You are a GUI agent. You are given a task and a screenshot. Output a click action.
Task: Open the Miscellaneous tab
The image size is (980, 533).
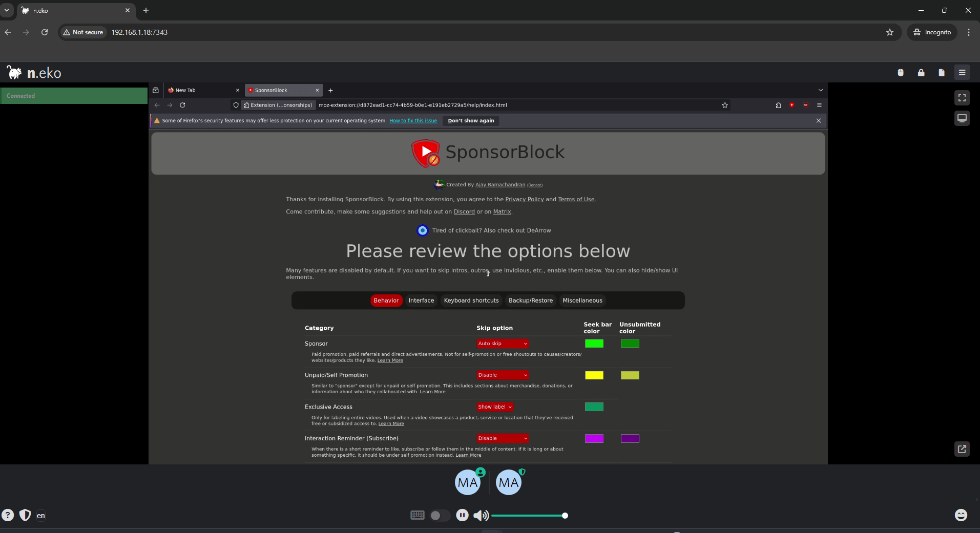point(582,301)
